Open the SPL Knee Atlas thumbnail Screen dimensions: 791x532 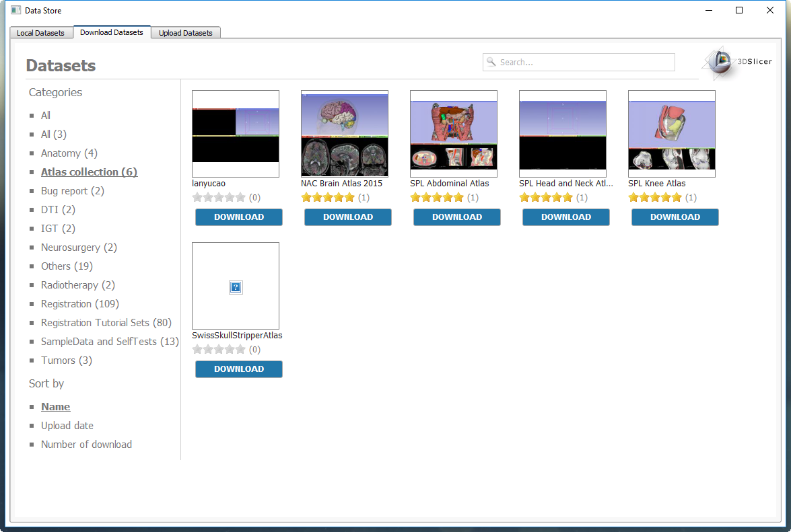[x=671, y=133]
